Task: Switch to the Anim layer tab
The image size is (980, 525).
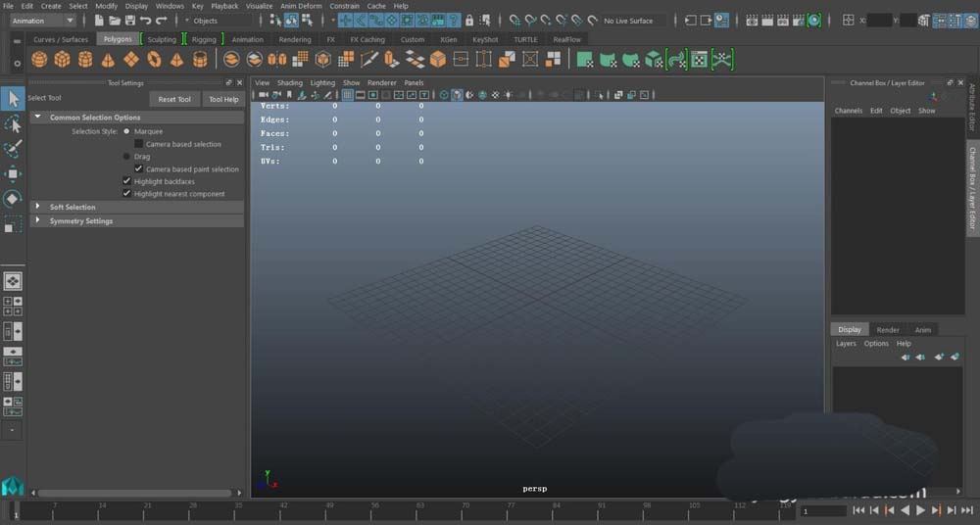Action: pyautogui.click(x=923, y=330)
